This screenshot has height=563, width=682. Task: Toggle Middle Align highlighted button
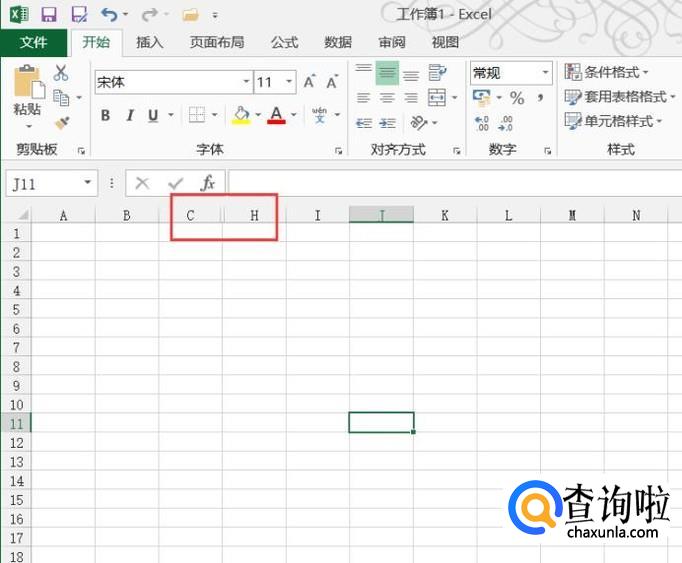pyautogui.click(x=387, y=73)
